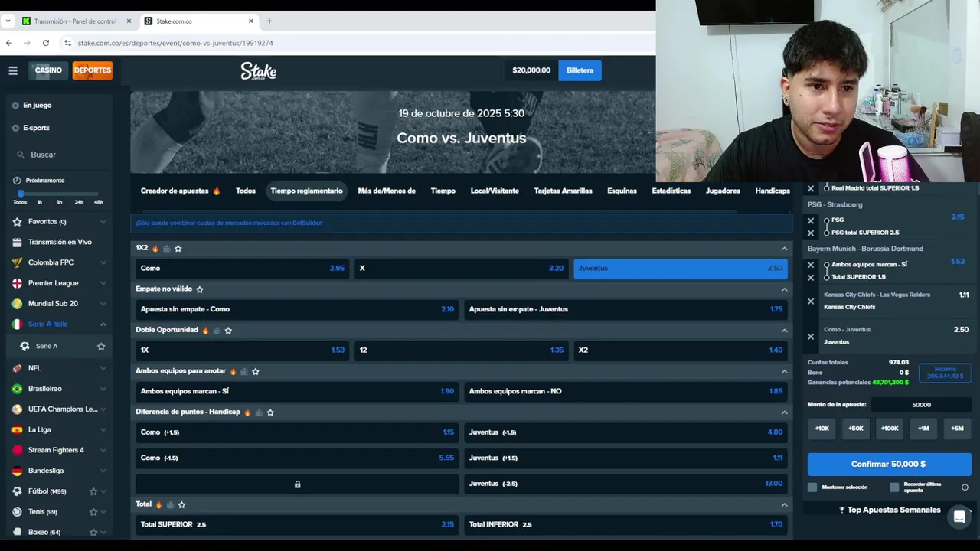Switch to Creador de apuestas tab
The height and width of the screenshot is (551, 980).
pos(181,191)
